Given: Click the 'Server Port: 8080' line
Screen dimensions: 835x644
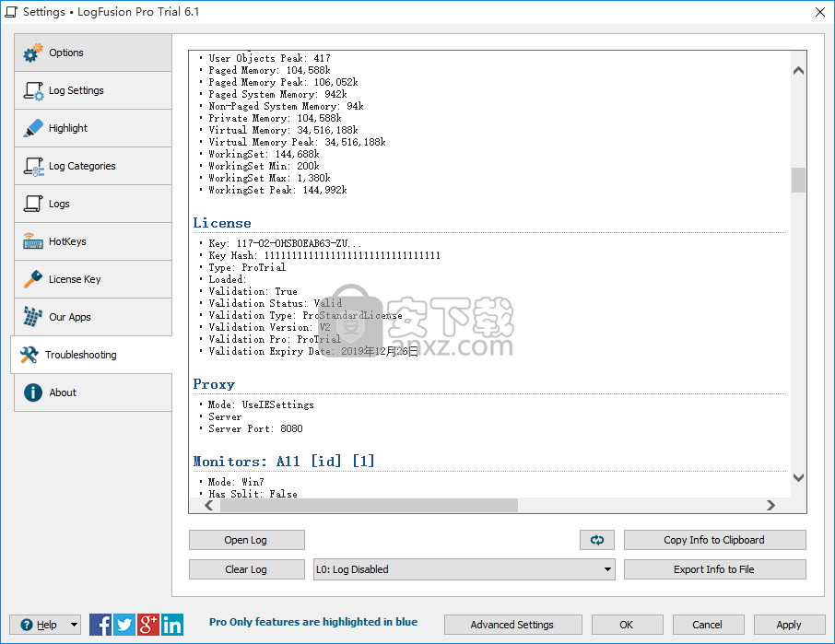Looking at the screenshot, I should (255, 428).
